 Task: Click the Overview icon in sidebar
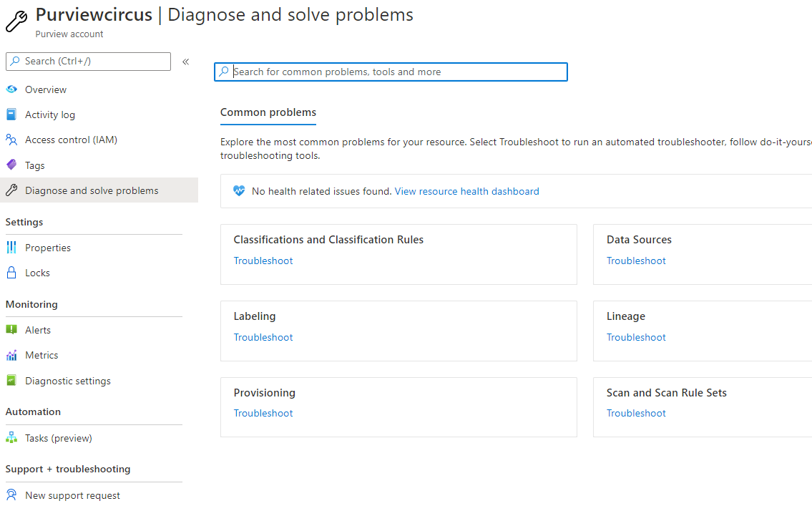pos(11,89)
